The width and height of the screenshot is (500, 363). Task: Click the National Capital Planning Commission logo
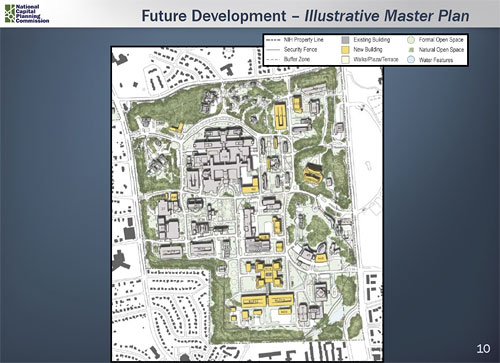tap(27, 14)
